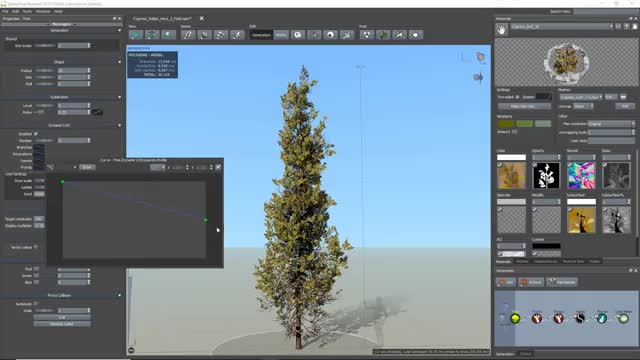Pick the first olive Variations color swatch
This screenshot has height=360, width=640.
coord(506,124)
